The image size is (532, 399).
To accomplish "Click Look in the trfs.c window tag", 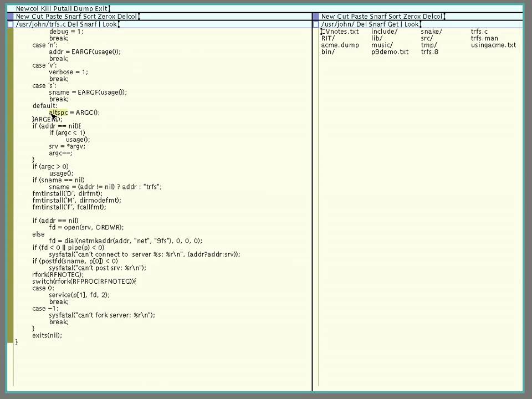I will (110, 24).
